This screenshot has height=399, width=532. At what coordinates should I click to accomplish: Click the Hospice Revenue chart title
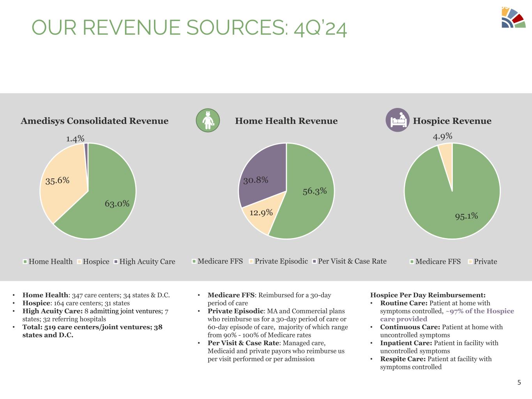point(452,121)
